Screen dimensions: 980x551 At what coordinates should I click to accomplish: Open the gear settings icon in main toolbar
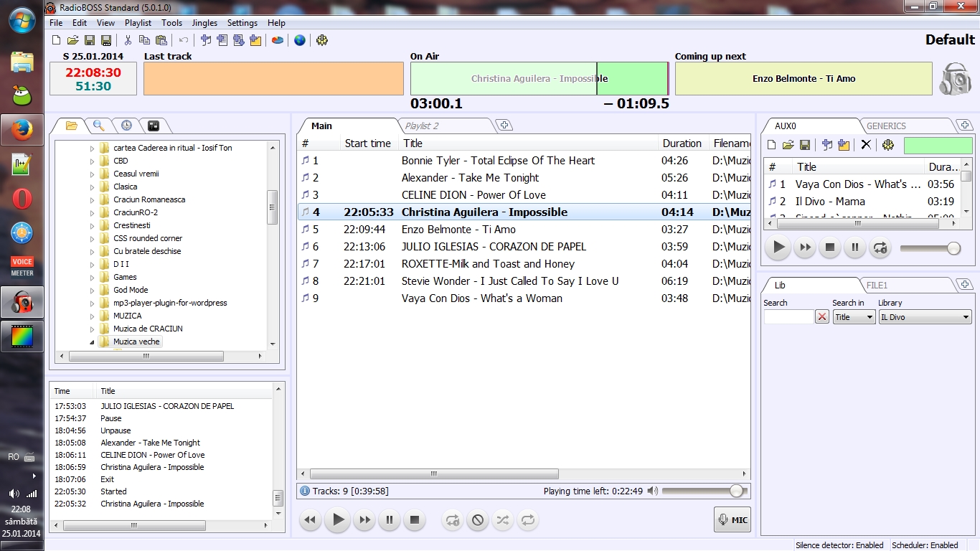[x=321, y=40]
